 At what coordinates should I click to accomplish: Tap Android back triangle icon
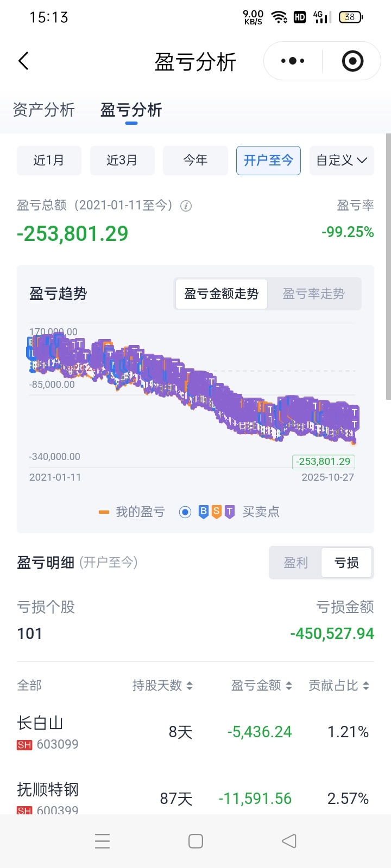point(289,841)
